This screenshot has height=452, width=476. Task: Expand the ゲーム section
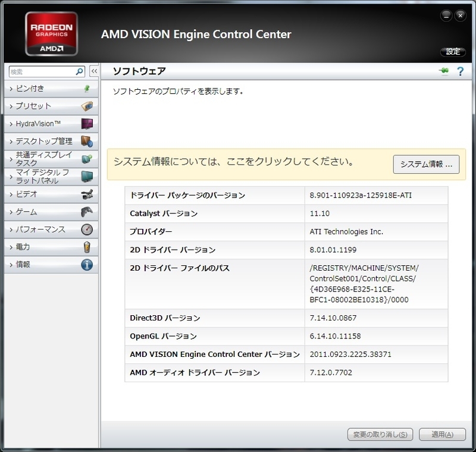pyautogui.click(x=51, y=212)
